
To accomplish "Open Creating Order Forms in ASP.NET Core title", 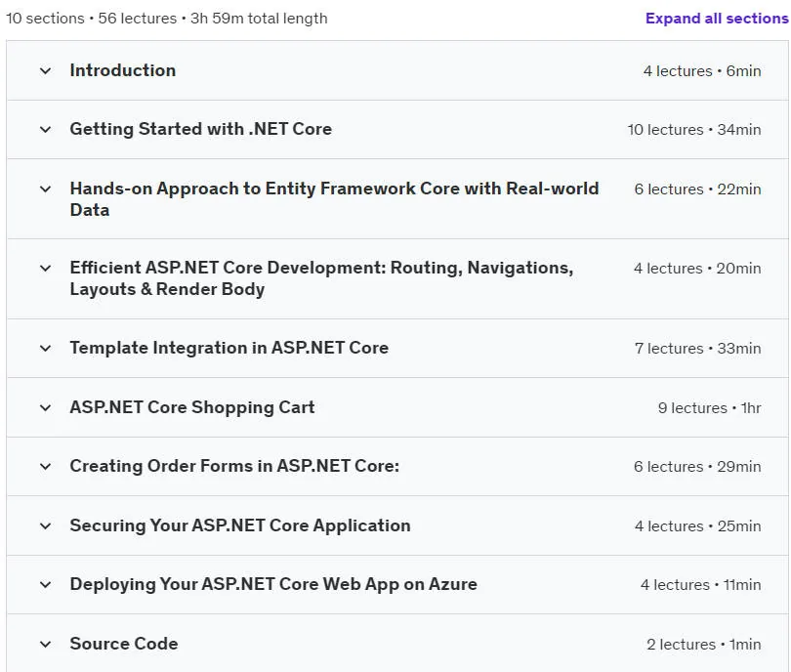I will coord(234,466).
